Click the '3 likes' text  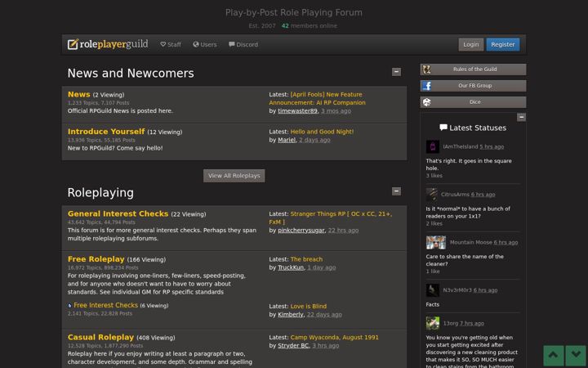pos(434,176)
